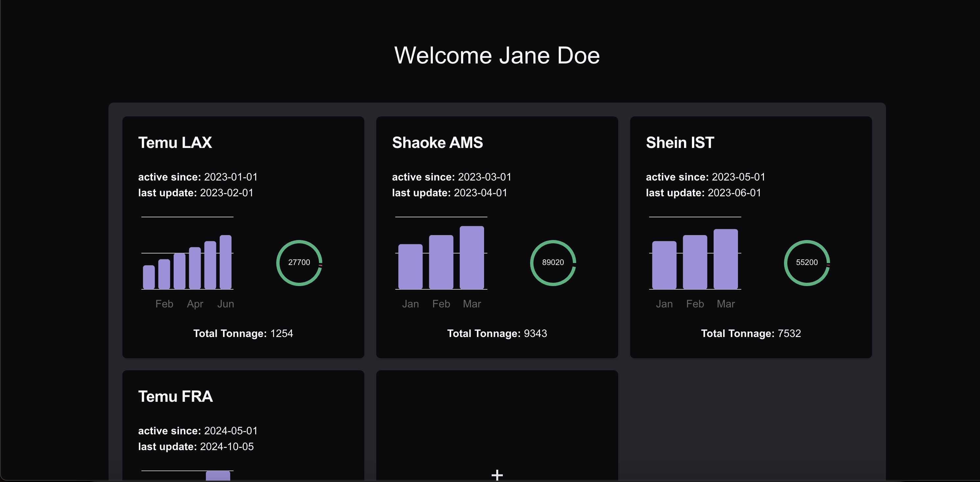
Task: Click the Apr label under Temu LAX chart
Action: pos(195,304)
